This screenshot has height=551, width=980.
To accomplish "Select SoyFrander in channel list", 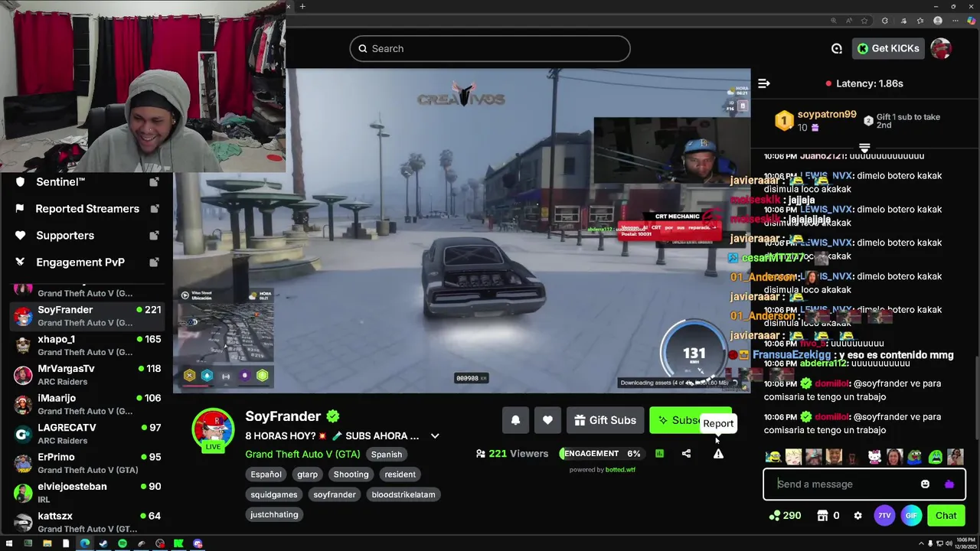I will [89, 316].
